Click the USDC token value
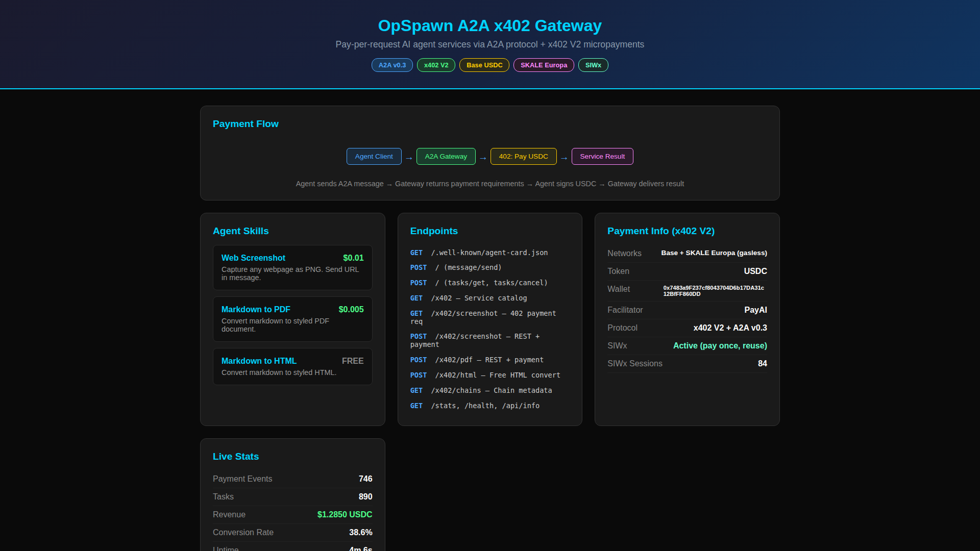This screenshot has width=980, height=551. (755, 271)
